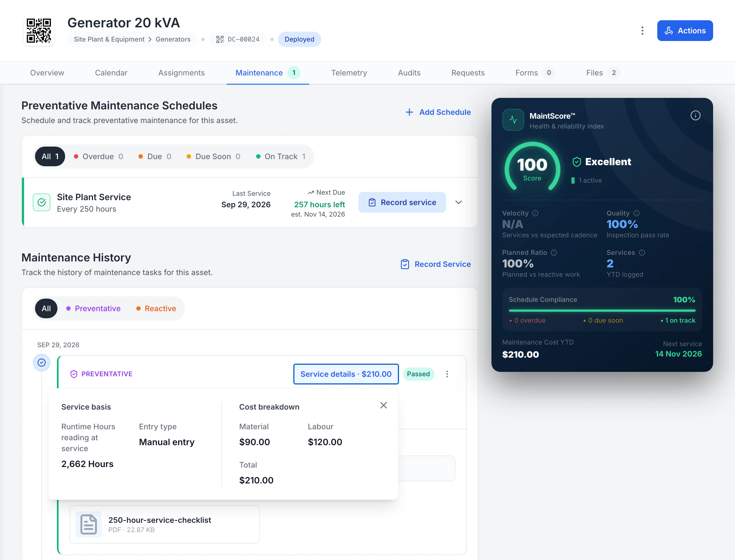This screenshot has width=735, height=560.
Task: Open the 250-hour-service-checklist PDF file
Action: 165,524
